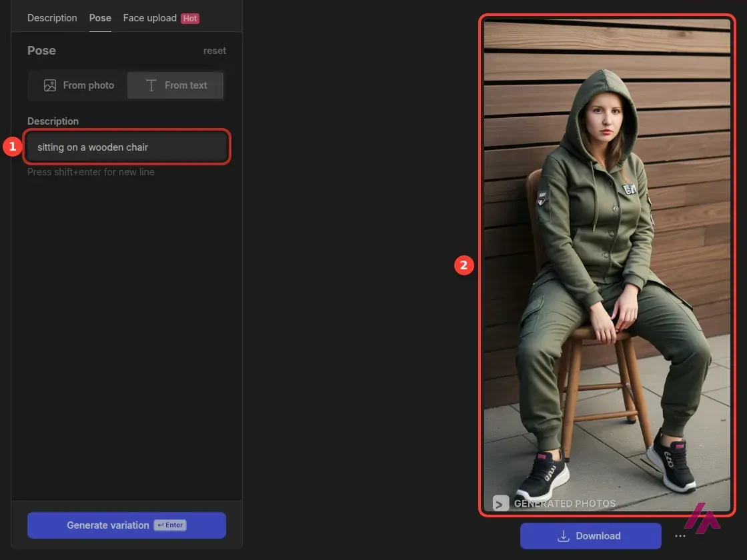The image size is (747, 560).
Task: Click the text T icon in From text
Action: [151, 85]
